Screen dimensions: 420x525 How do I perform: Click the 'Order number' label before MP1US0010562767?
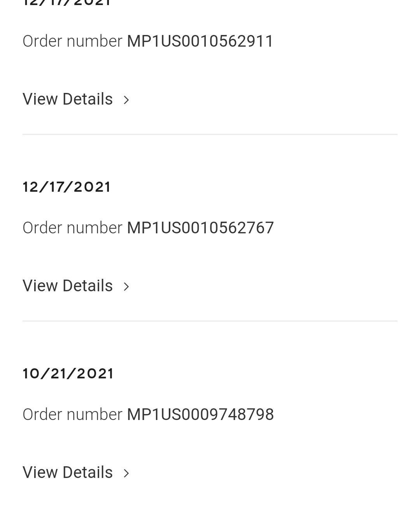click(72, 228)
